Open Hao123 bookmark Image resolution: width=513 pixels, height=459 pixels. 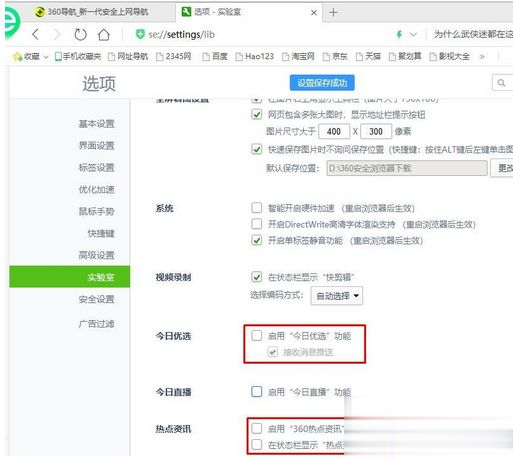coord(255,57)
